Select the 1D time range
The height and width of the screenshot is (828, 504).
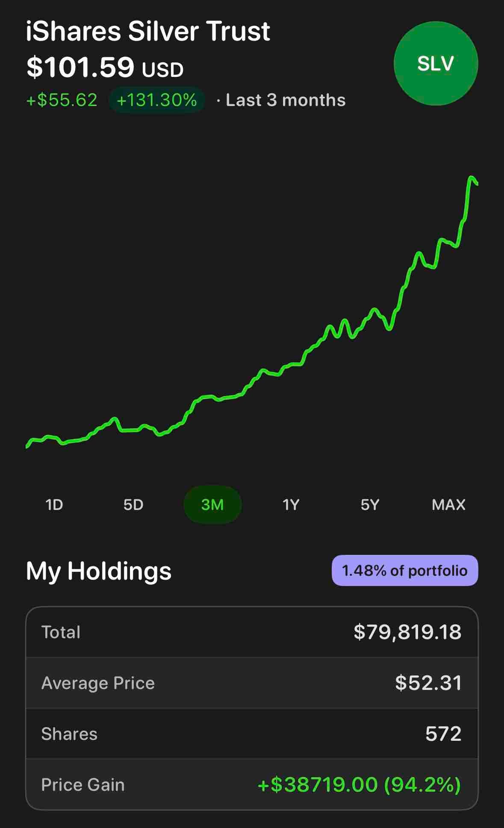tap(54, 505)
